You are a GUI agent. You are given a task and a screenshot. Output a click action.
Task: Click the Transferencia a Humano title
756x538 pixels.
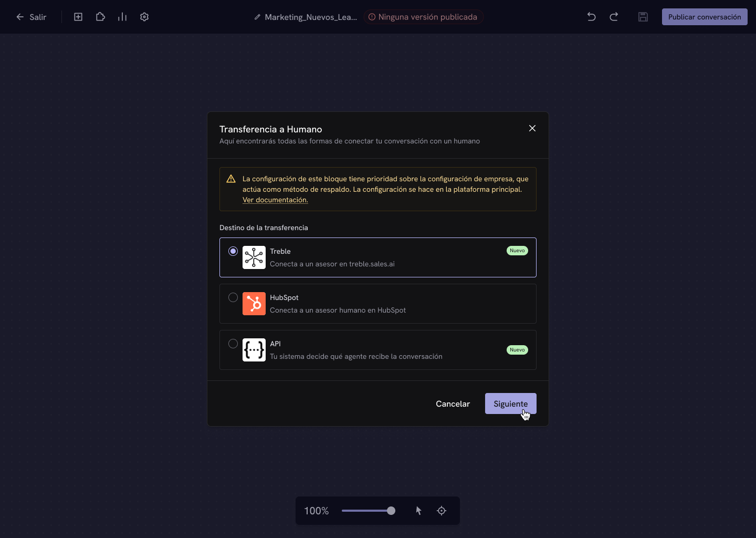(271, 129)
